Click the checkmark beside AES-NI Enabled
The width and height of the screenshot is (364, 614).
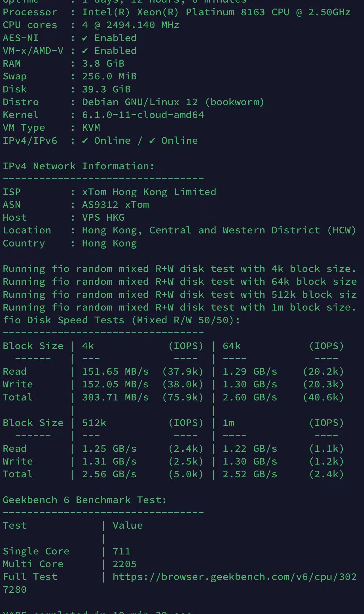pyautogui.click(x=85, y=38)
